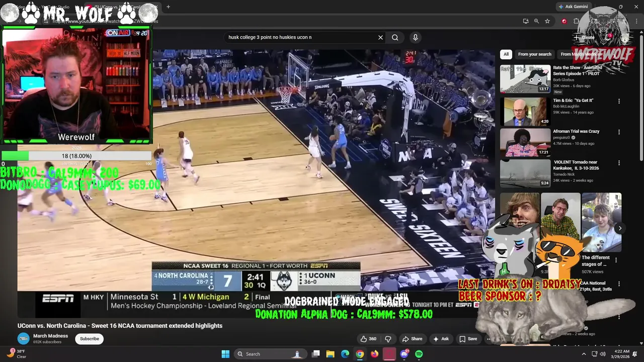Click the Share button under the video
The image size is (644, 362).
[x=412, y=339]
